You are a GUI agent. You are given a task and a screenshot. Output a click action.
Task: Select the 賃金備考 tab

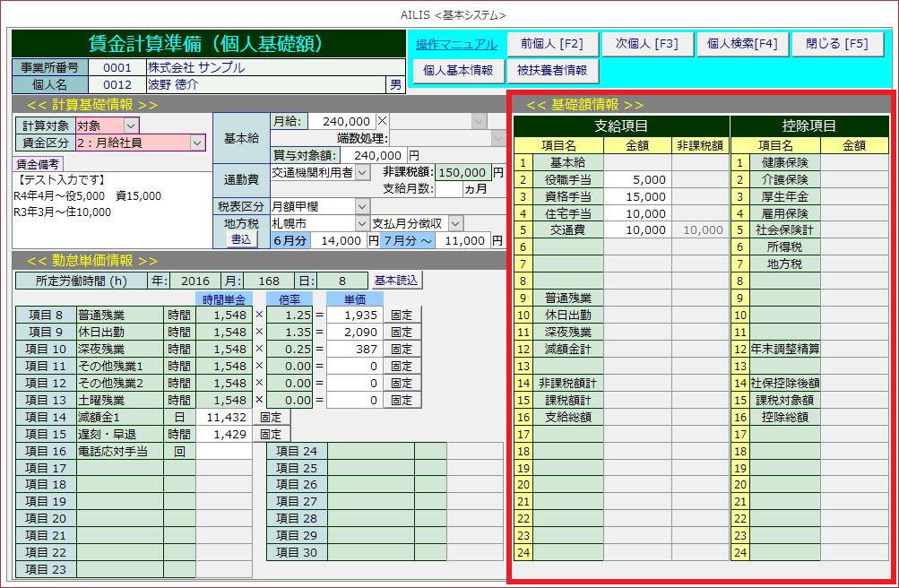click(38, 164)
